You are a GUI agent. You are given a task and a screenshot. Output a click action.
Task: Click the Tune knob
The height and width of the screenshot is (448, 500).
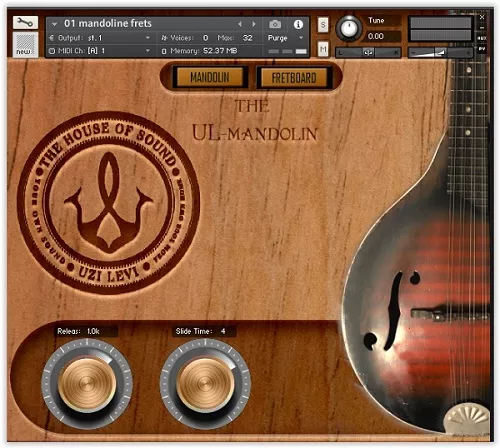349,28
